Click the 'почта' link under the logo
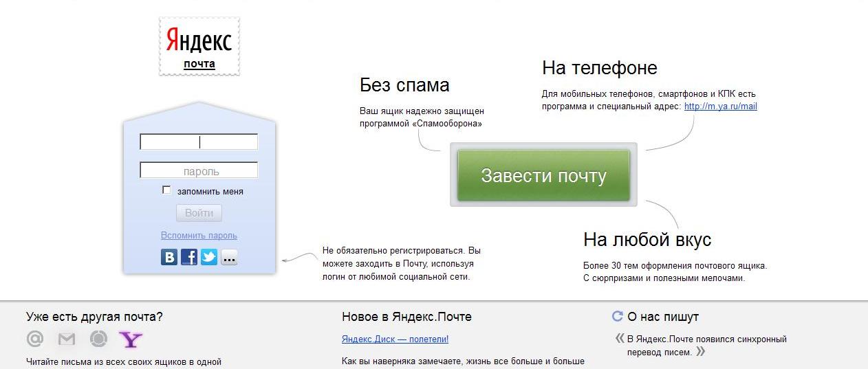This screenshot has height=369, width=868. (199, 64)
